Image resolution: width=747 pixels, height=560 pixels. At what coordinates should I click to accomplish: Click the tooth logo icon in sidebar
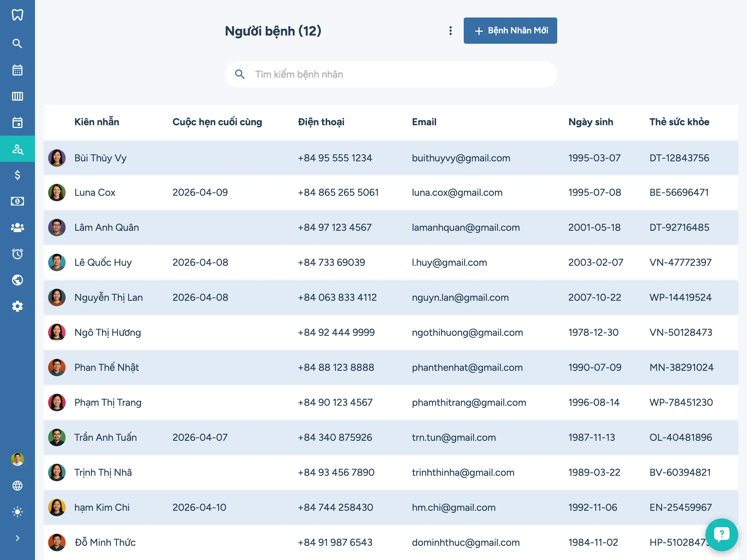click(17, 14)
